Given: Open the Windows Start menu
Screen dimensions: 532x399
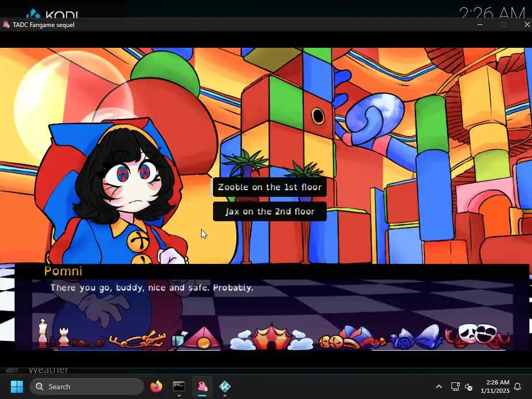Looking at the screenshot, I should point(17,387).
